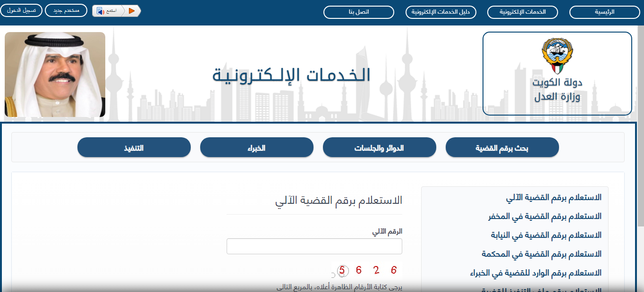Go to الرئيسية home menu item
Screen dimensions: 644x292
pos(605,12)
